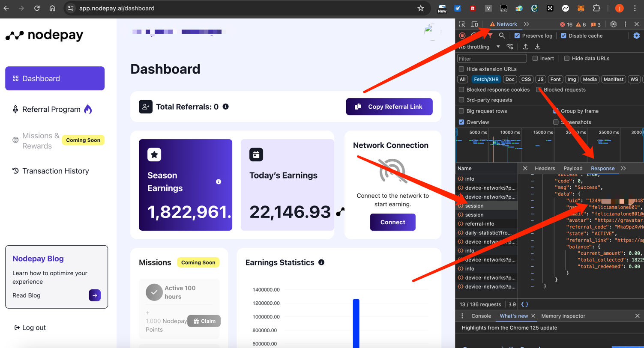Toggle the device toolbar icon

[x=474, y=24]
